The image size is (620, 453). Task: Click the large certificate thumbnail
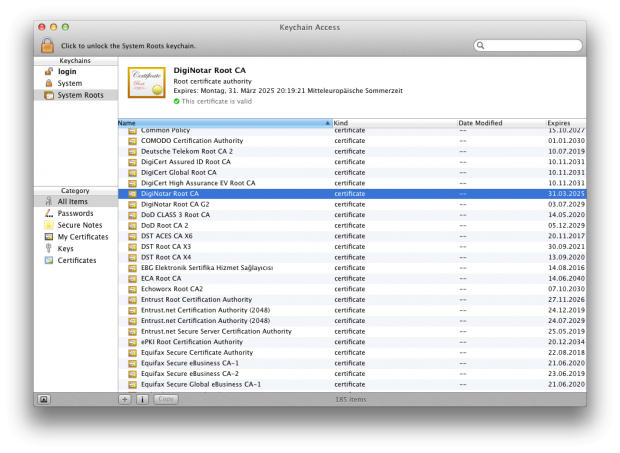pos(146,82)
